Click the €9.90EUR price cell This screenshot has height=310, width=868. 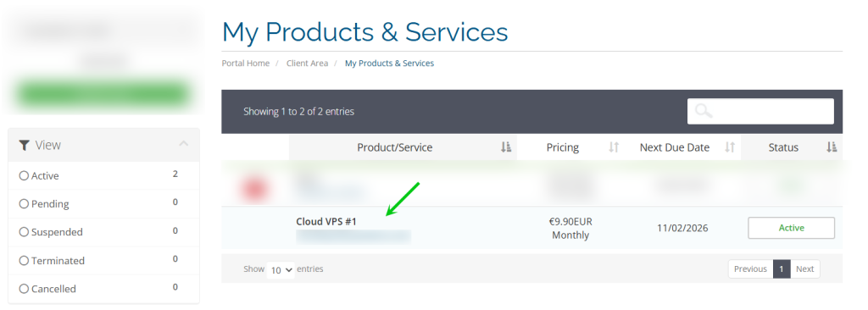[570, 221]
